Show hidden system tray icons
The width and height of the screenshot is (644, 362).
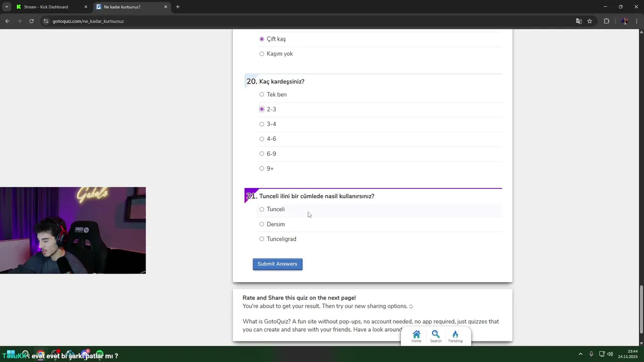tap(580, 354)
